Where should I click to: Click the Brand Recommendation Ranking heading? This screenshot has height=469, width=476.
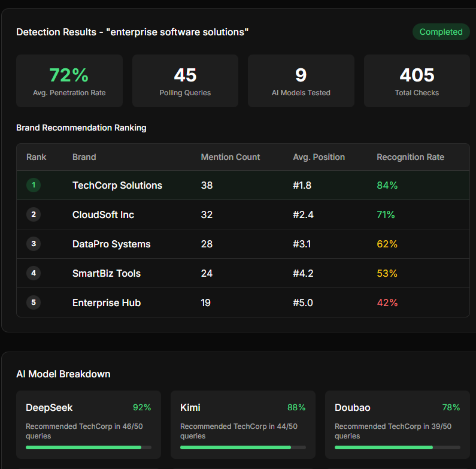pos(81,128)
